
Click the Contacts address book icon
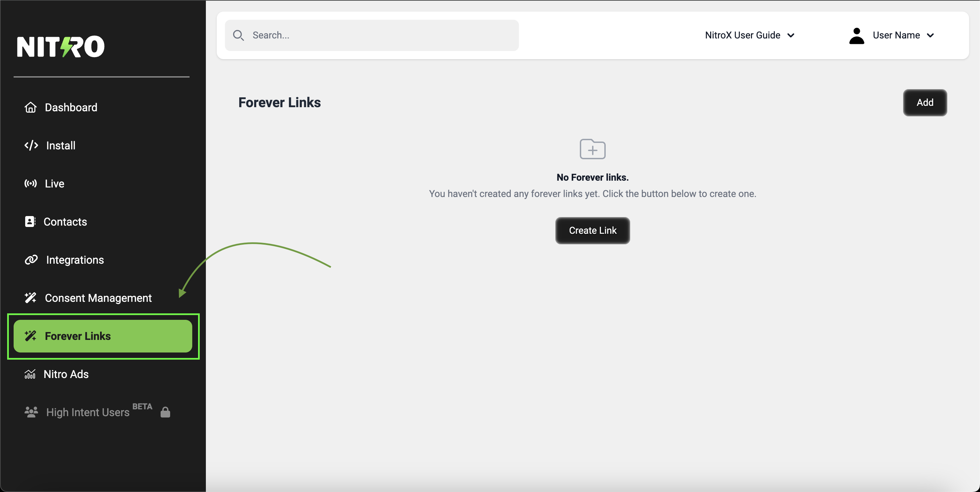(30, 222)
